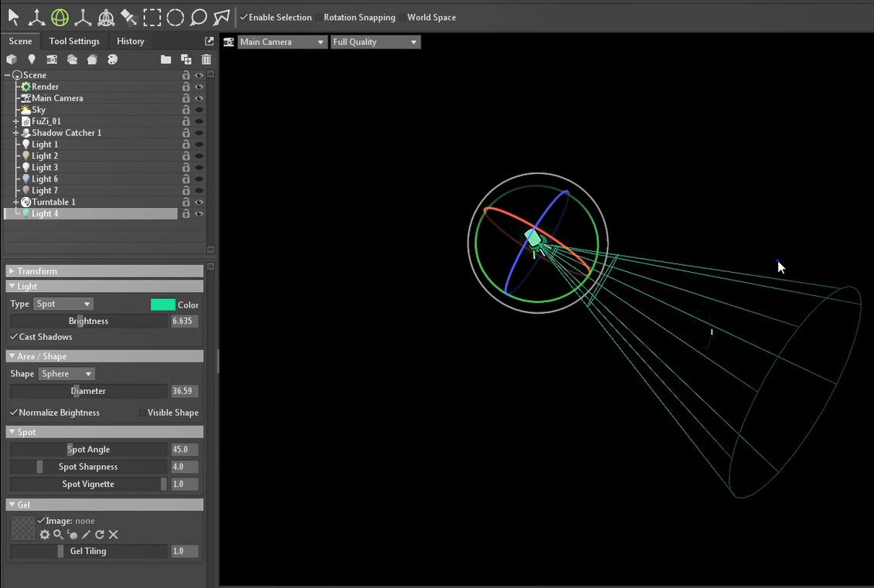Switch to the Tool Settings tab
The width and height of the screenshot is (874, 588).
tap(74, 41)
